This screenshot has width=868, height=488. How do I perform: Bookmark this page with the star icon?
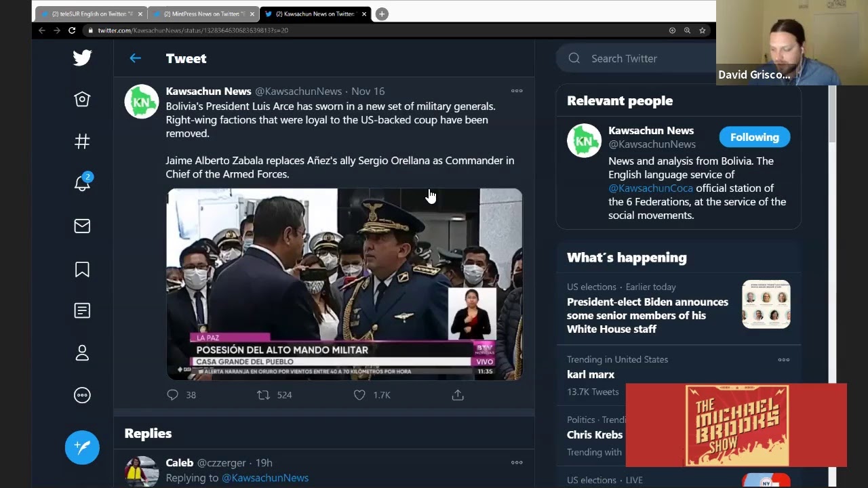[703, 30]
